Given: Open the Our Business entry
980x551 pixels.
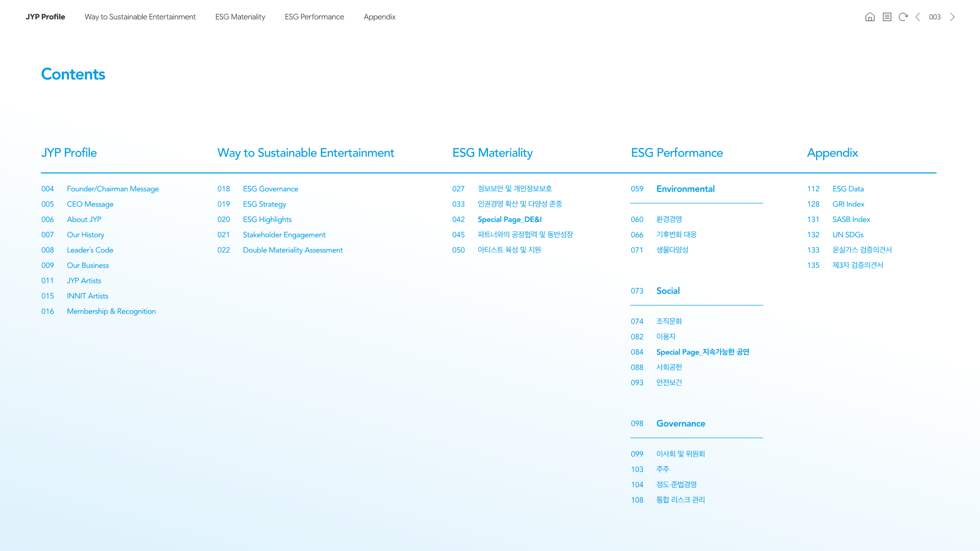Looking at the screenshot, I should [x=88, y=265].
